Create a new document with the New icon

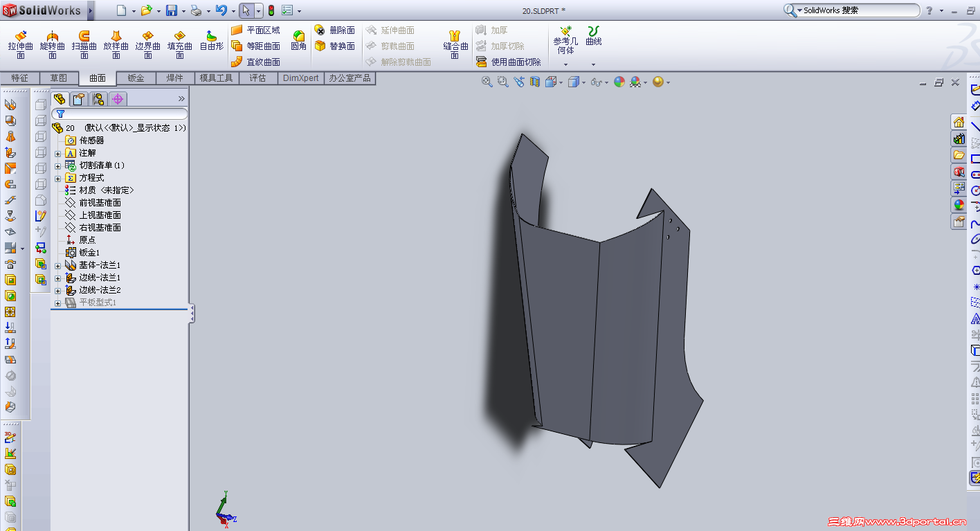pos(122,10)
